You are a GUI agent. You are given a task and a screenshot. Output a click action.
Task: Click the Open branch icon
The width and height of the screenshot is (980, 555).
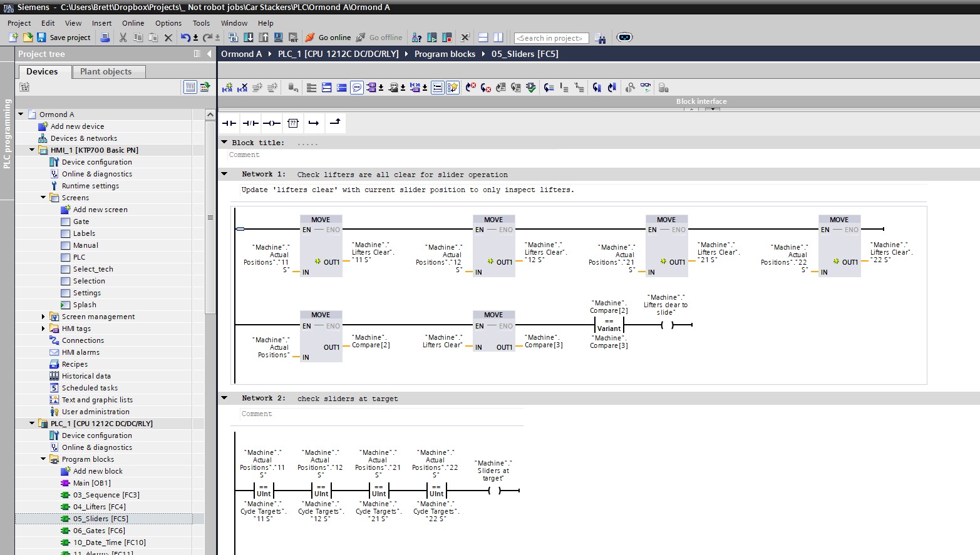[314, 123]
